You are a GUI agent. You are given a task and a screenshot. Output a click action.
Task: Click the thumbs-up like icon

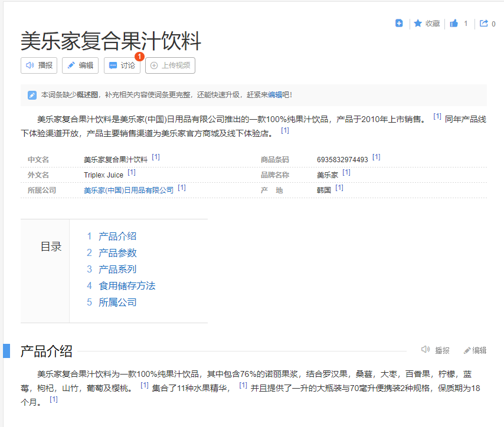(x=454, y=24)
